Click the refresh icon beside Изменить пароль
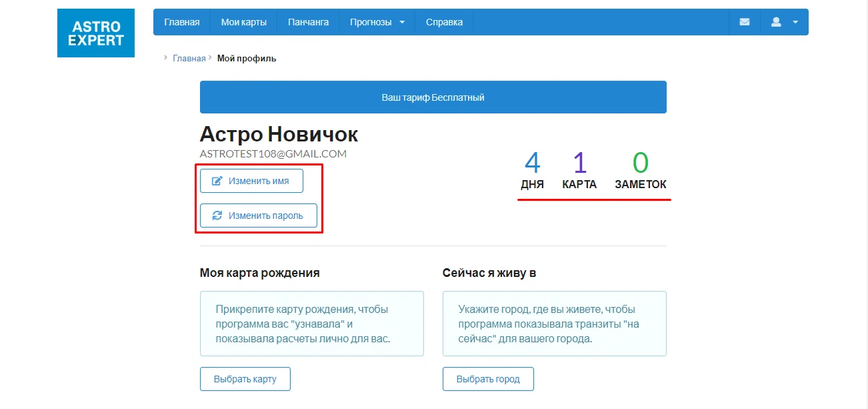Image resolution: width=868 pixels, height=409 pixels. coord(217,216)
